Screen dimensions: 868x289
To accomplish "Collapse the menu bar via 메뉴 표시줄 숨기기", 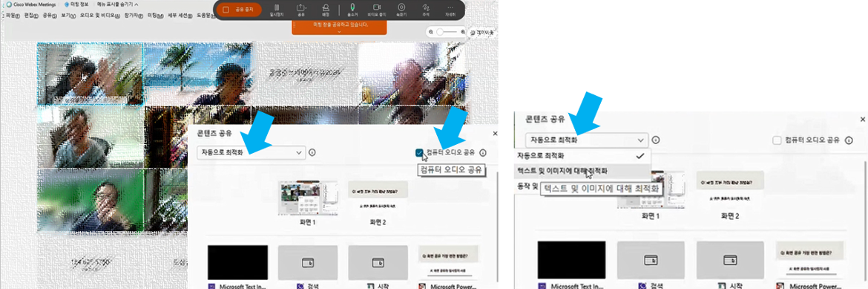I will [117, 4].
